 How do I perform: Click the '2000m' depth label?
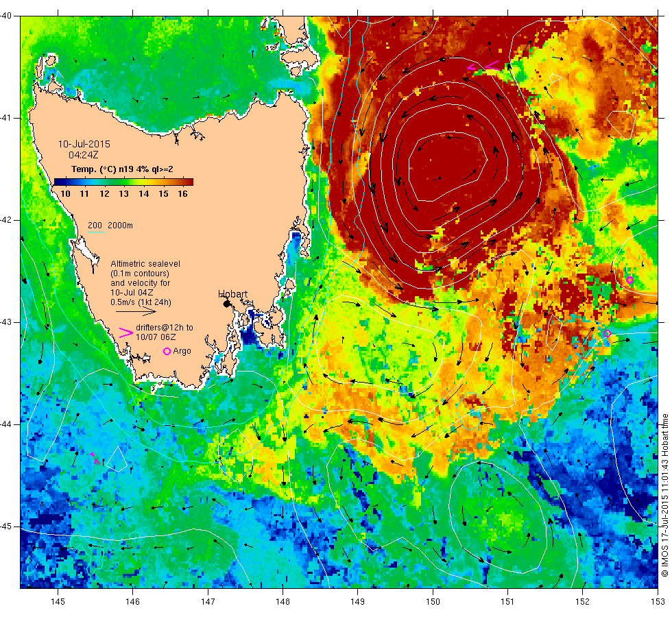(x=120, y=226)
